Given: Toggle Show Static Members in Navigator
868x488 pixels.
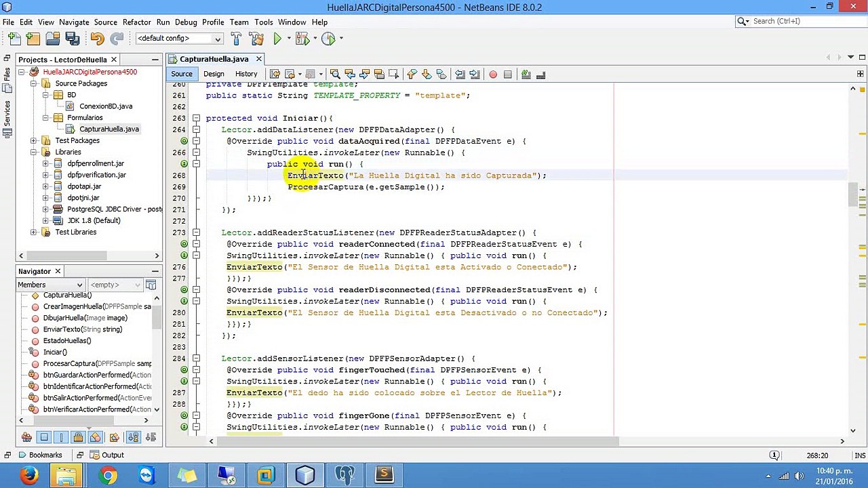Looking at the screenshot, I should 61,437.
